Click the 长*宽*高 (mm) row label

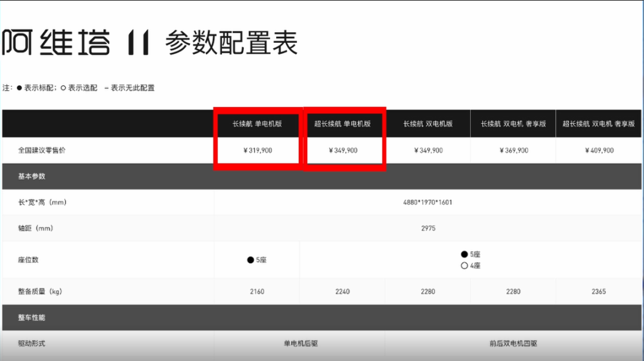[x=42, y=202]
